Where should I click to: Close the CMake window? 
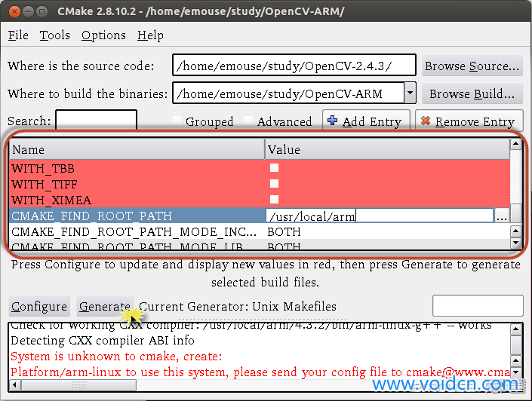(14, 12)
